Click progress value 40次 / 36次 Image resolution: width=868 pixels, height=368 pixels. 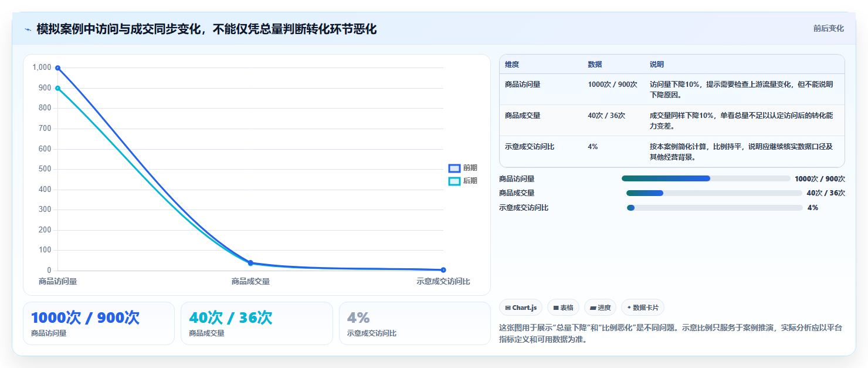(x=826, y=193)
